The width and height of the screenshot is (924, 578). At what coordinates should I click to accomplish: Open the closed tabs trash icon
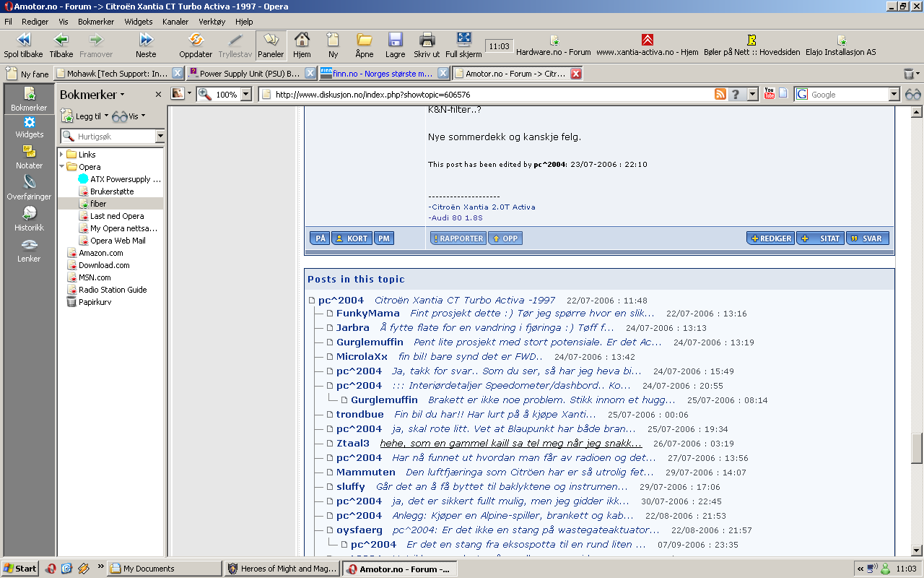click(x=909, y=74)
